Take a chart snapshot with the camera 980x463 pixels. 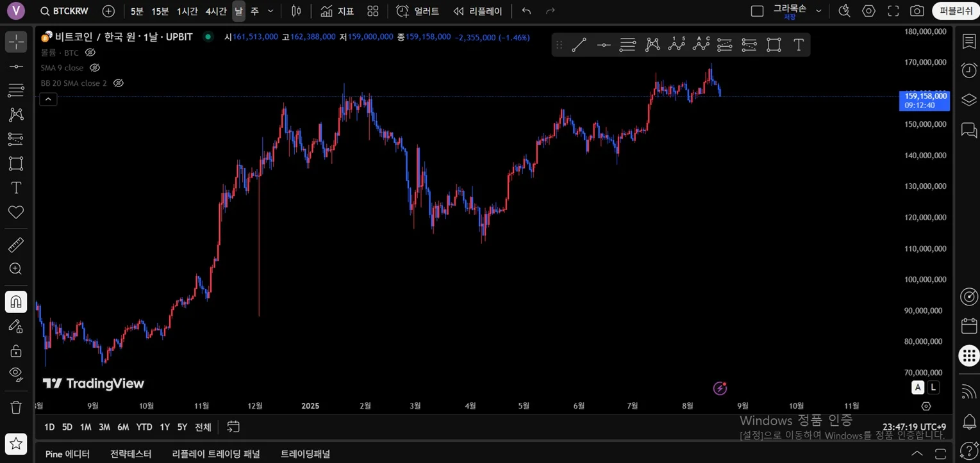point(917,11)
